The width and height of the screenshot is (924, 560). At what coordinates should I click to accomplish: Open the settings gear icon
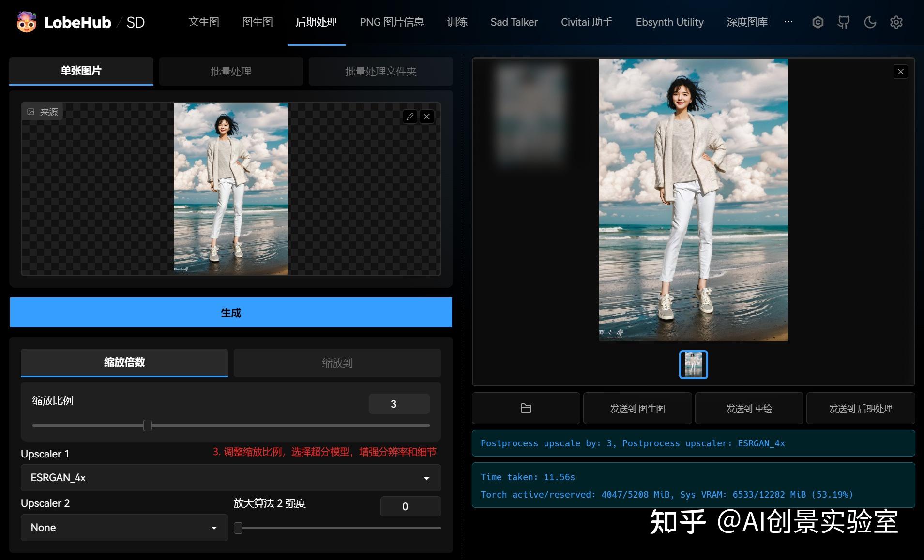[x=896, y=22]
